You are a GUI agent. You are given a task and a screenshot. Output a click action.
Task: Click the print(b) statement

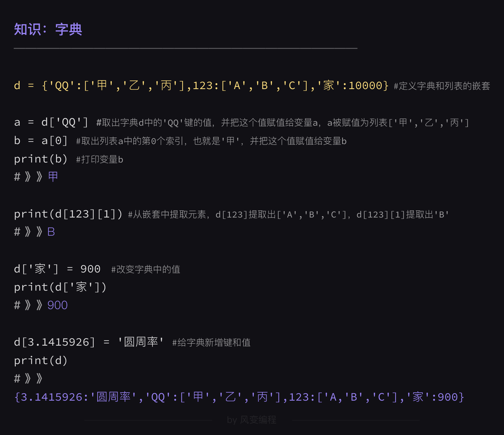tap(41, 159)
